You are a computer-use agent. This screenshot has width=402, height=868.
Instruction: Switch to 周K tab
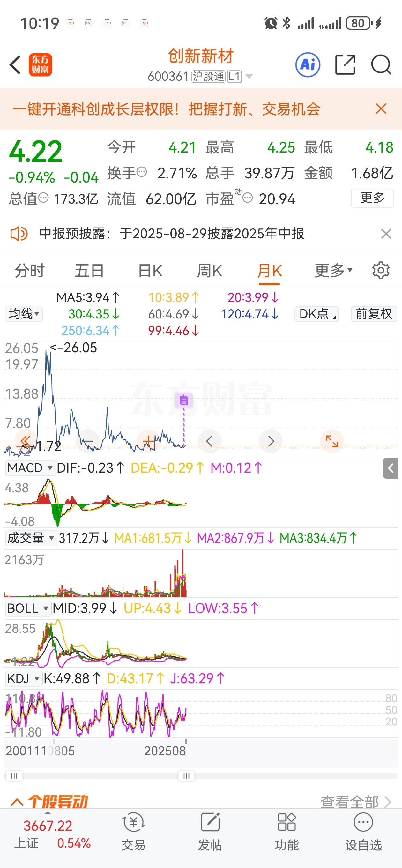(209, 271)
